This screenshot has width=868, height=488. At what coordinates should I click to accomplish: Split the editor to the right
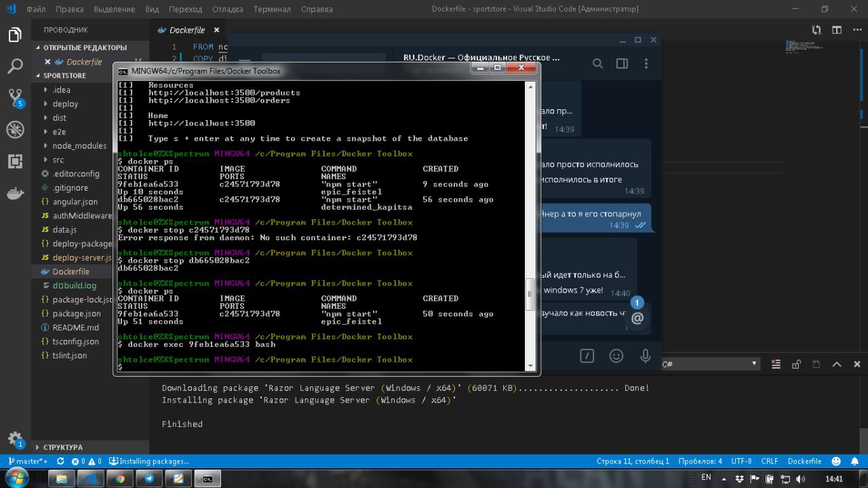tap(837, 30)
